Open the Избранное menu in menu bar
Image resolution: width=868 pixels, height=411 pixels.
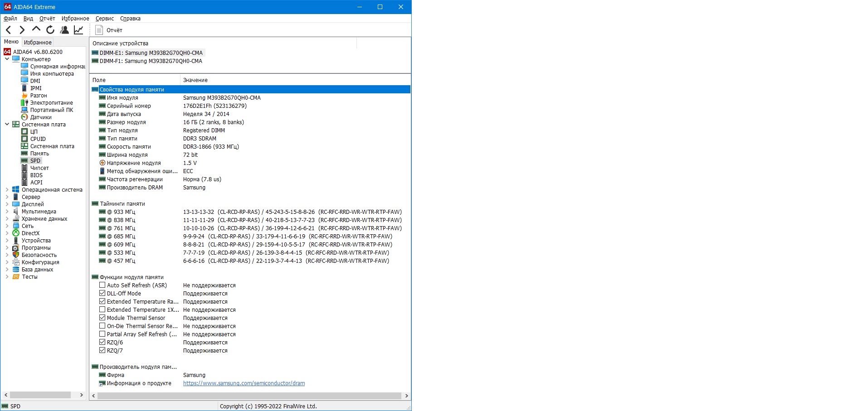[75, 19]
